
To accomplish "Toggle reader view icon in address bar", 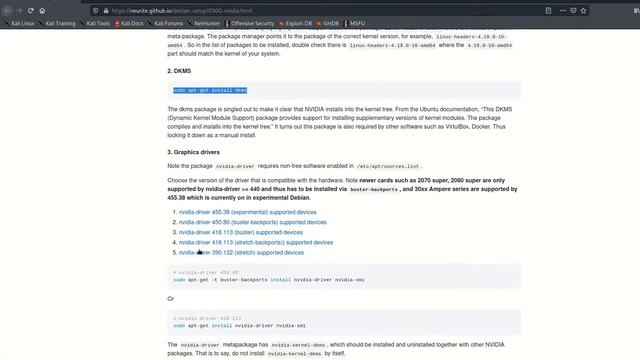I will 548,11.
